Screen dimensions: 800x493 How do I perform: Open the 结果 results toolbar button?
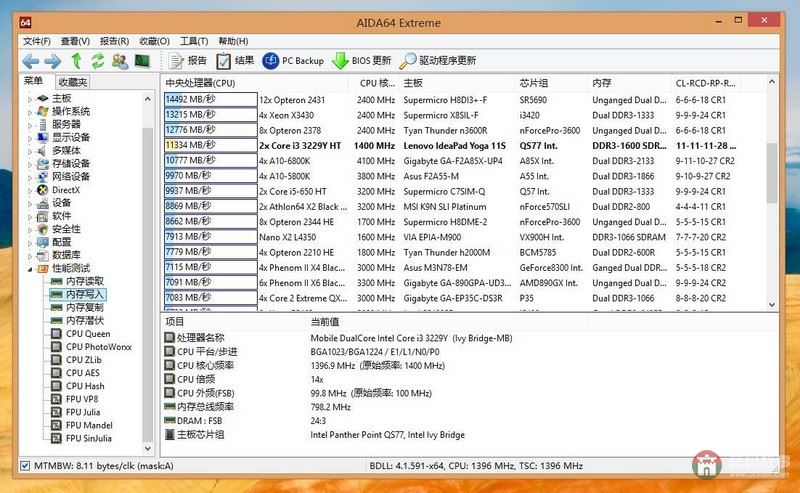point(235,61)
